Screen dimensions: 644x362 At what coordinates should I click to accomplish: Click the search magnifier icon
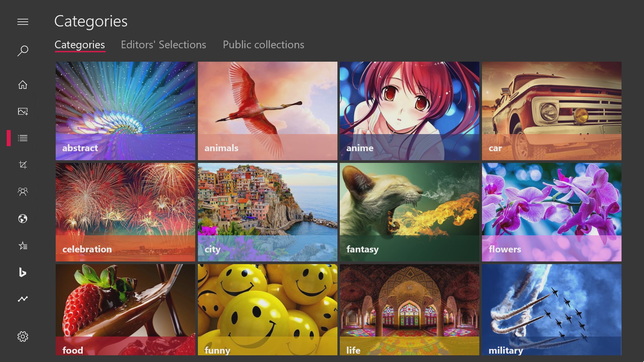point(23,51)
